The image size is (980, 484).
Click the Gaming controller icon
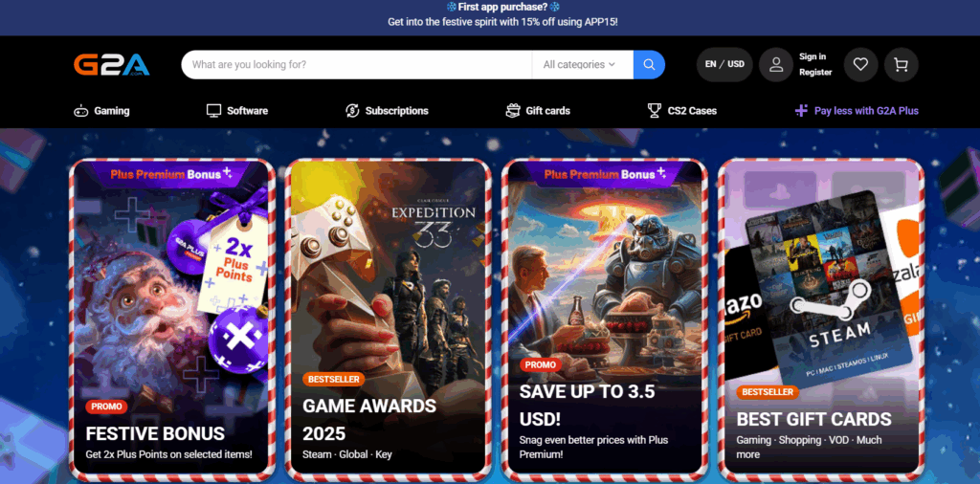(80, 111)
